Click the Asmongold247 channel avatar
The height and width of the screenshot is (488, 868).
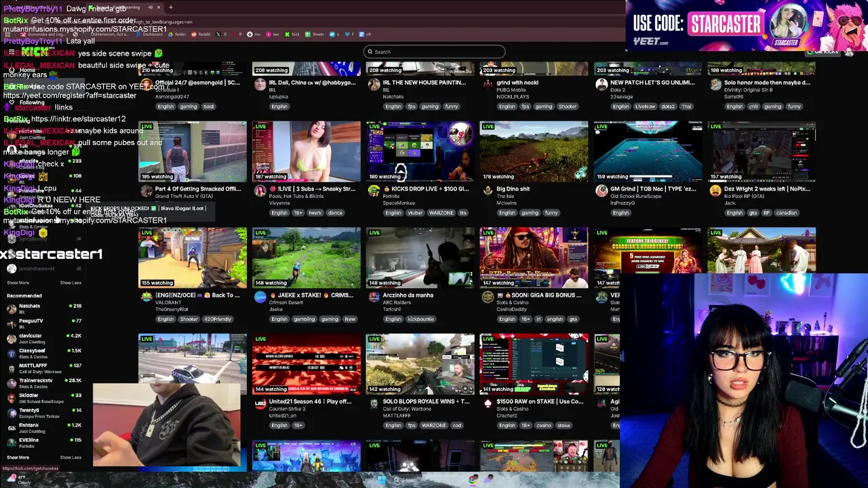pyautogui.click(x=146, y=84)
